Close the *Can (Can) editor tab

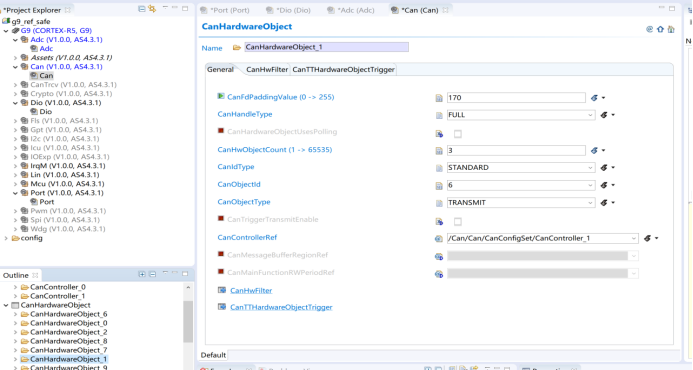coord(446,10)
